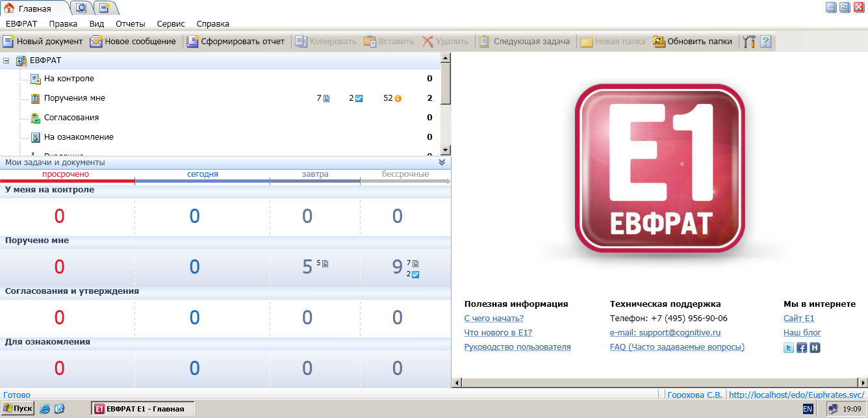The image size is (868, 418).
Task: Click the 7 documents counter in Поручения мне
Action: 323,98
